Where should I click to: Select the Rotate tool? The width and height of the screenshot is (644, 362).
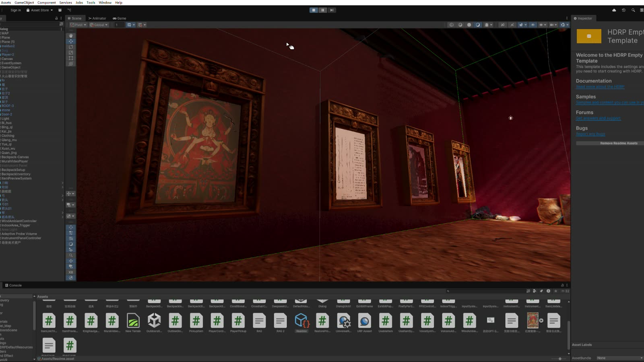point(71,47)
